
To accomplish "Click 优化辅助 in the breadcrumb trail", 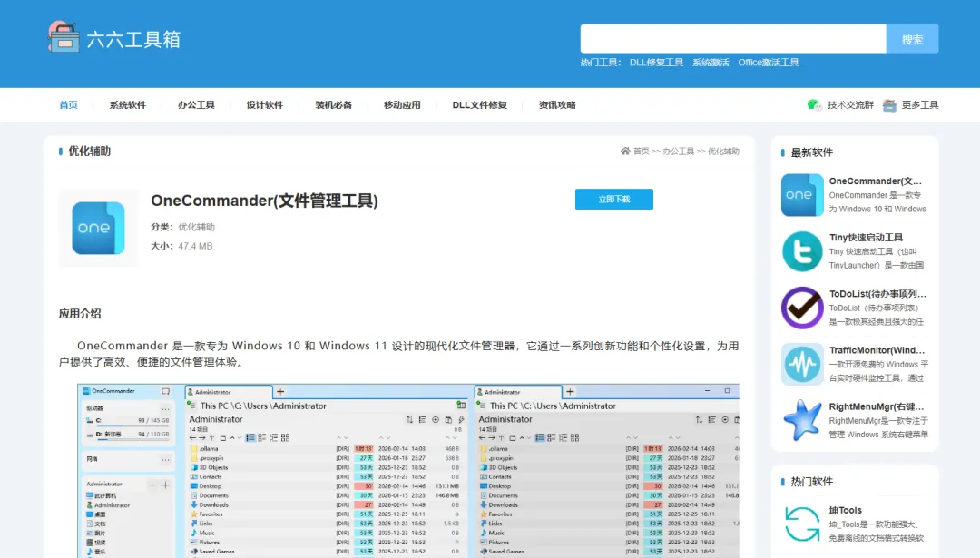I will 723,152.
